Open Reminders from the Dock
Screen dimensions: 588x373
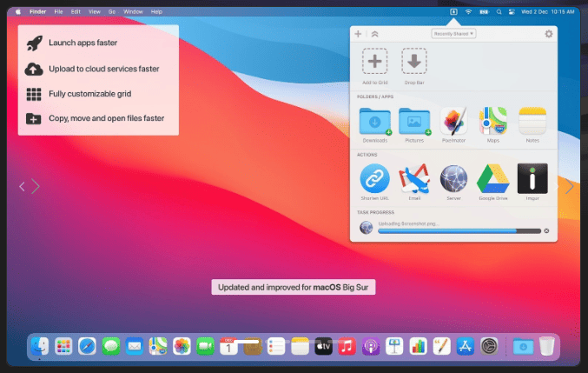click(276, 346)
